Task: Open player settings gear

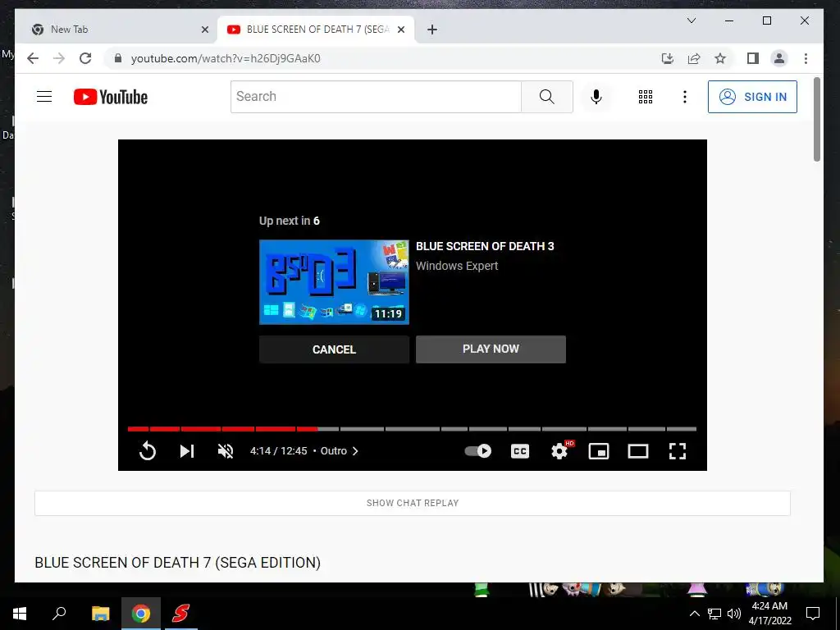Action: 559,451
